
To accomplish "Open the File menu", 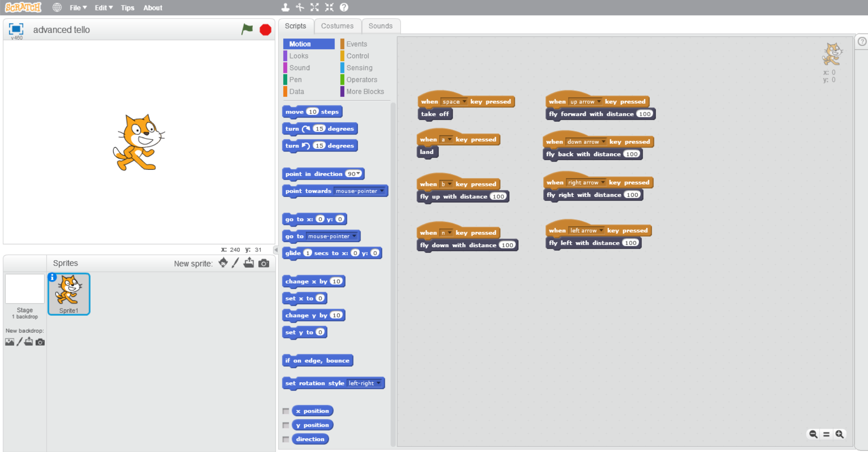I will coord(78,8).
